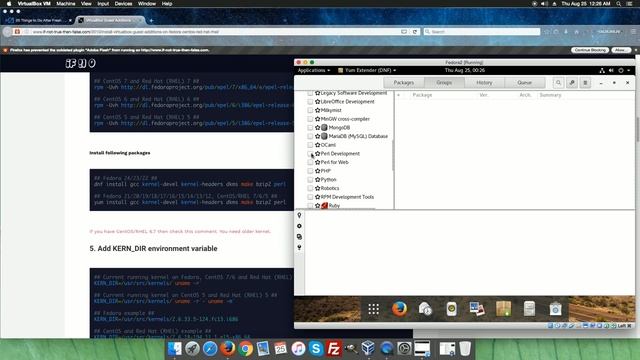This screenshot has width=640, height=360.
Task: Click the file list icon in info panel
Action: pos(299,237)
